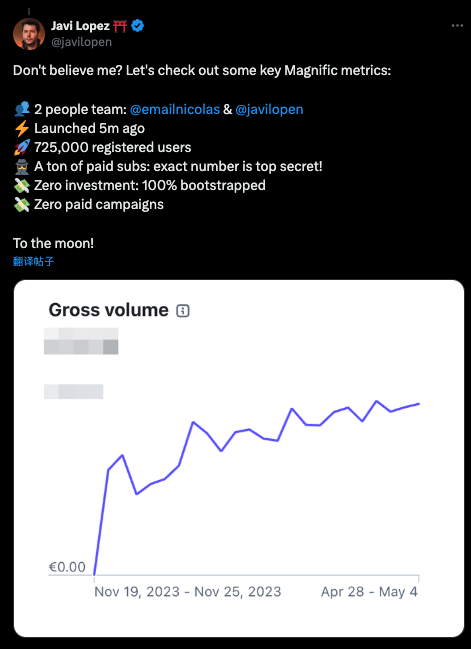Open Javi Lopez profile avatar

click(29, 34)
